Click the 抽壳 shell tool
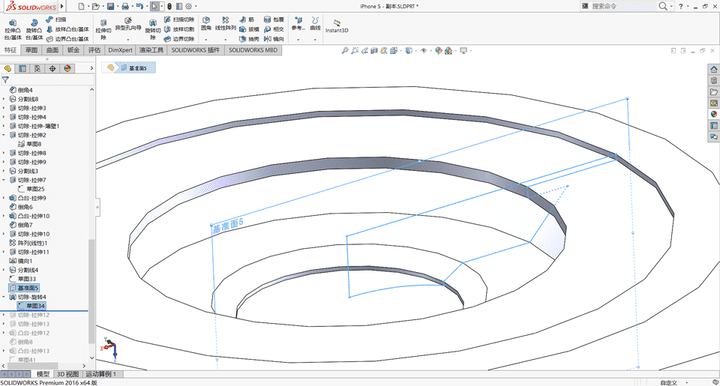This screenshot has height=386, width=720. (249, 39)
